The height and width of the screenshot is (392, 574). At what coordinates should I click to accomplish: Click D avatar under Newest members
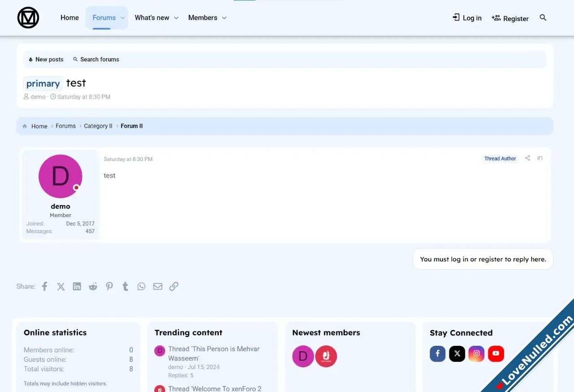pyautogui.click(x=303, y=357)
